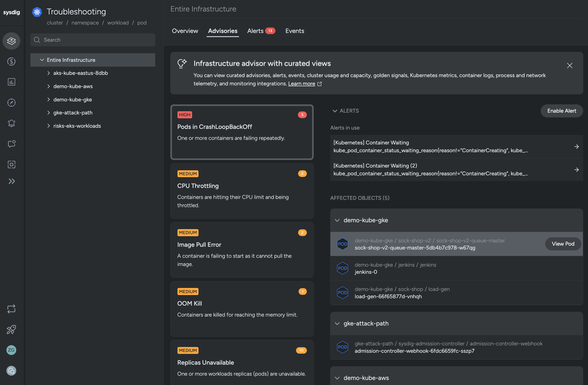This screenshot has width=588, height=385.
Task: Collapse the Entire Infrastructure tree node
Action: [42, 60]
